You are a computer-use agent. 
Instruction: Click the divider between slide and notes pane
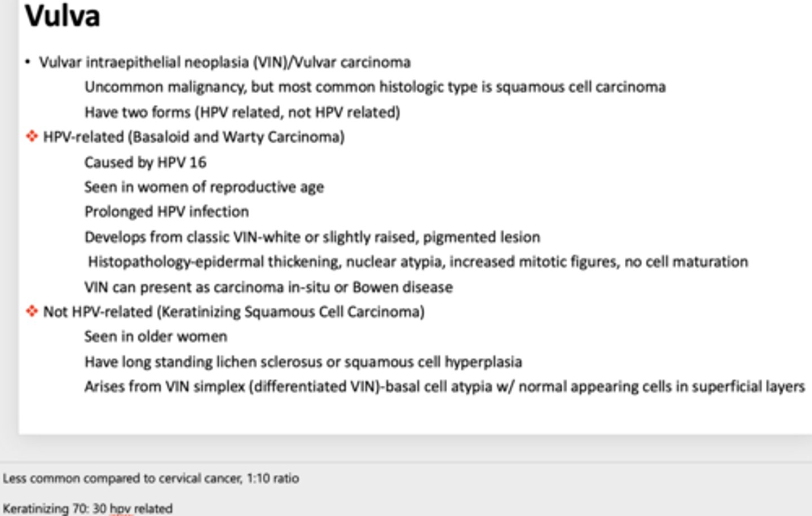(x=406, y=463)
